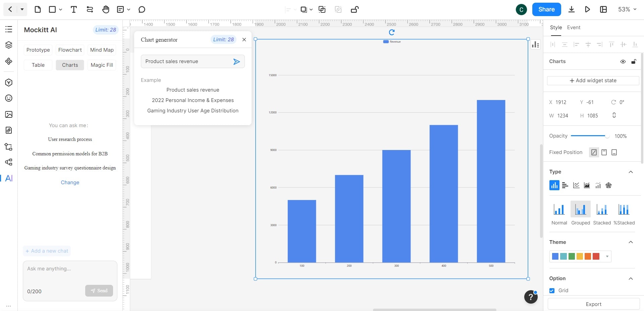Switch to the Event tab
Image resolution: width=644 pixels, height=311 pixels.
coord(574,28)
